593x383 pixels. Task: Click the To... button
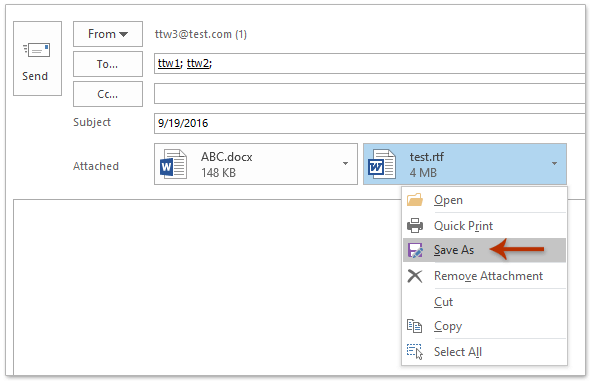[x=108, y=64]
